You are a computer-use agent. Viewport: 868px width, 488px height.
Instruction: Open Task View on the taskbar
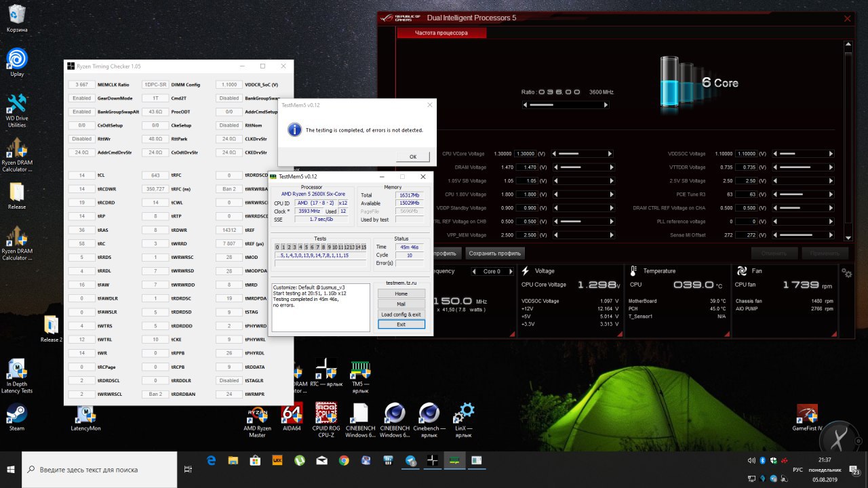click(188, 469)
